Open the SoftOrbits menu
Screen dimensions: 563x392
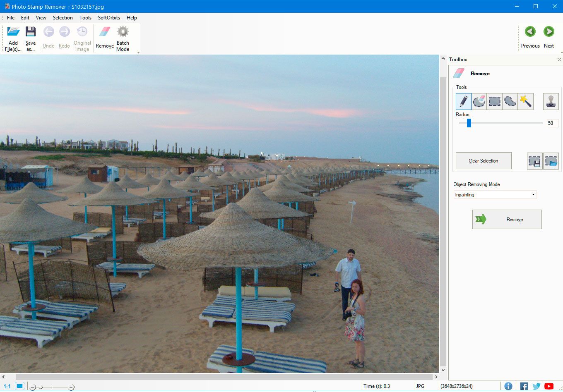click(109, 18)
